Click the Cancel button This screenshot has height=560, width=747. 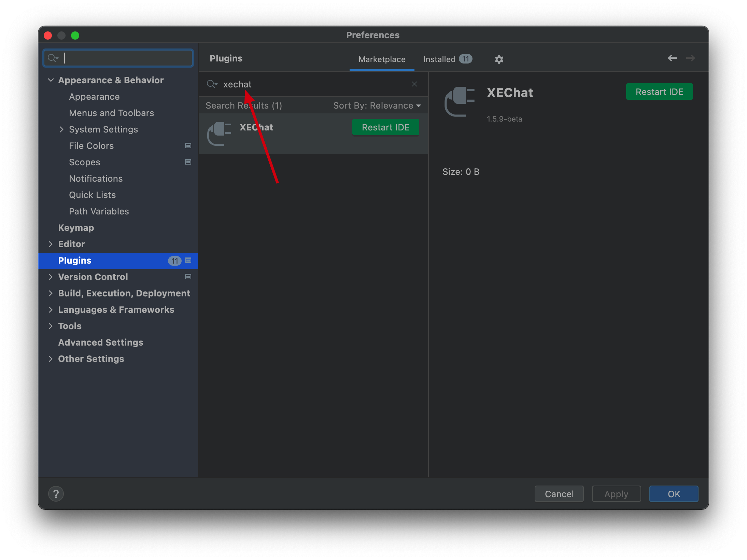[559, 494]
